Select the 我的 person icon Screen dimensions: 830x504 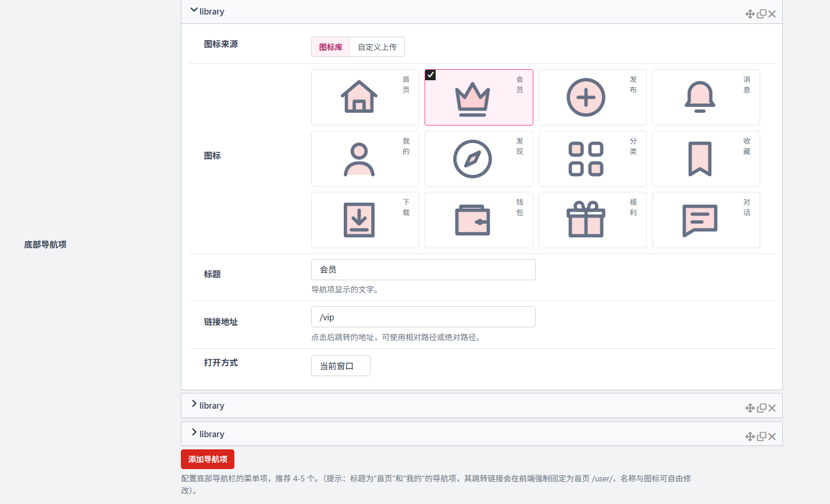pyautogui.click(x=365, y=159)
